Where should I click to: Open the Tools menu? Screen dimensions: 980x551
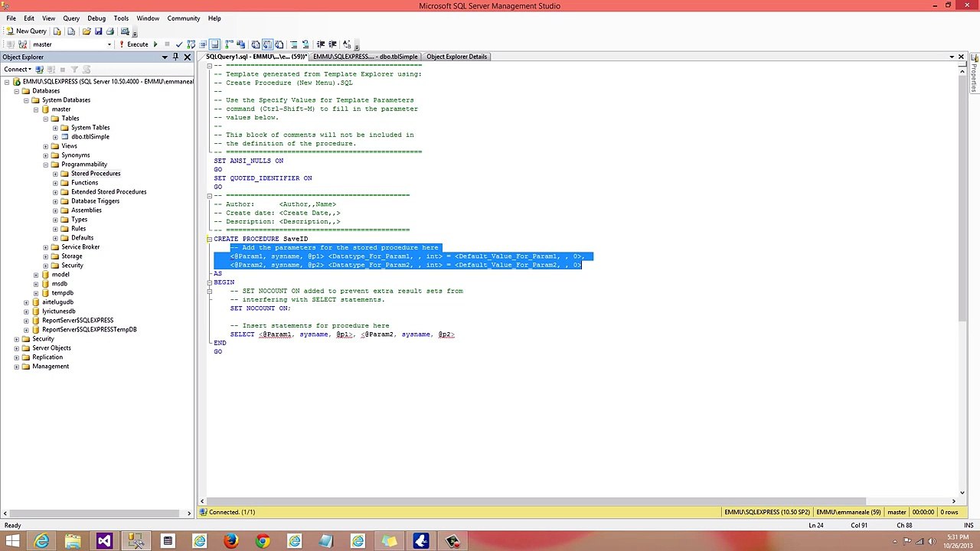(121, 18)
